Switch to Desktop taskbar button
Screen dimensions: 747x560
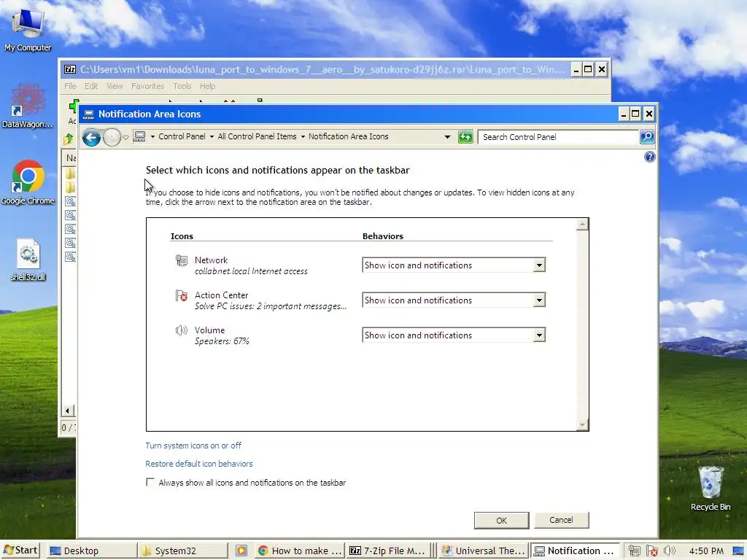point(91,551)
